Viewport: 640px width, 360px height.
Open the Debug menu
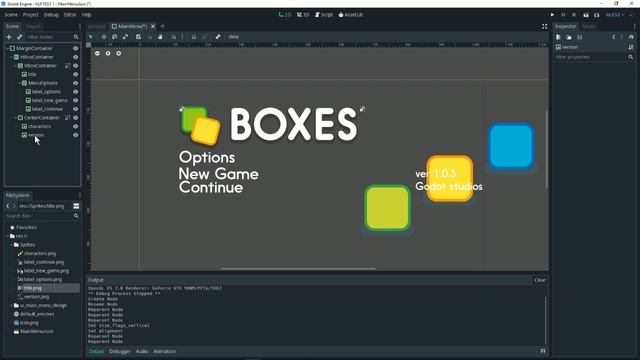tap(51, 15)
